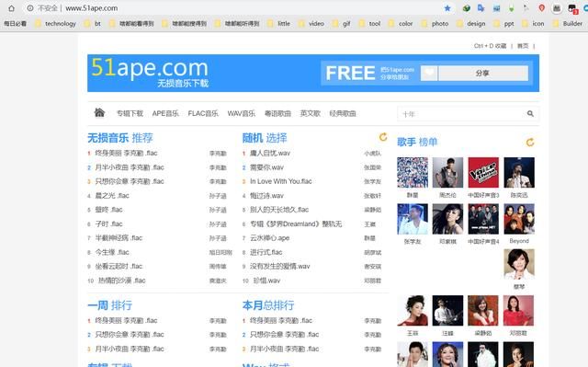This screenshot has width=588, height=367.
Task: Open the red map pin extension
Action: [541, 8]
